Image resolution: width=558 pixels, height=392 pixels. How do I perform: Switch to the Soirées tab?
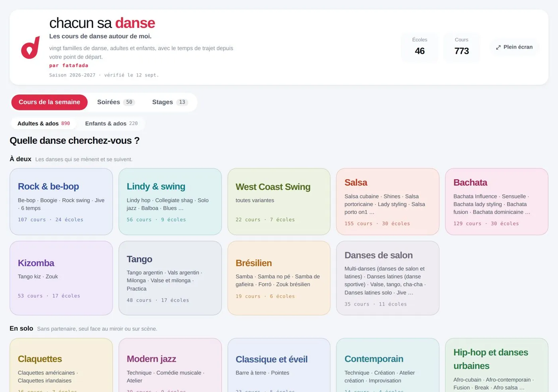(x=116, y=102)
